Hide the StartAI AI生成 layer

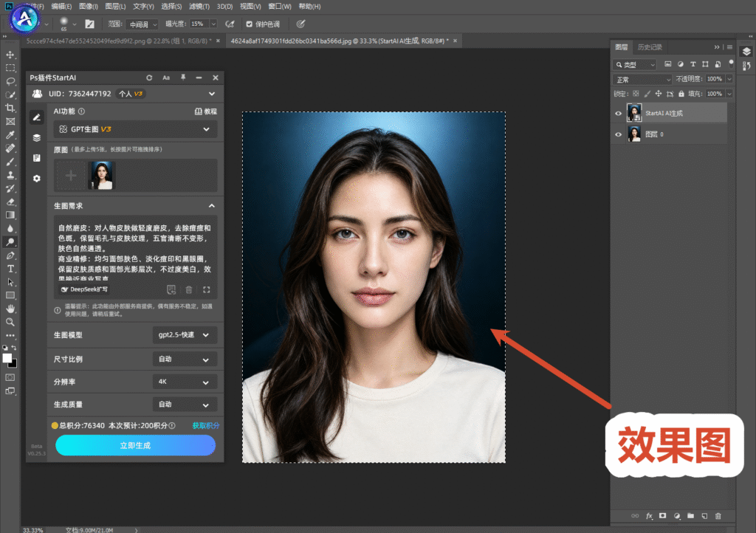(x=619, y=113)
